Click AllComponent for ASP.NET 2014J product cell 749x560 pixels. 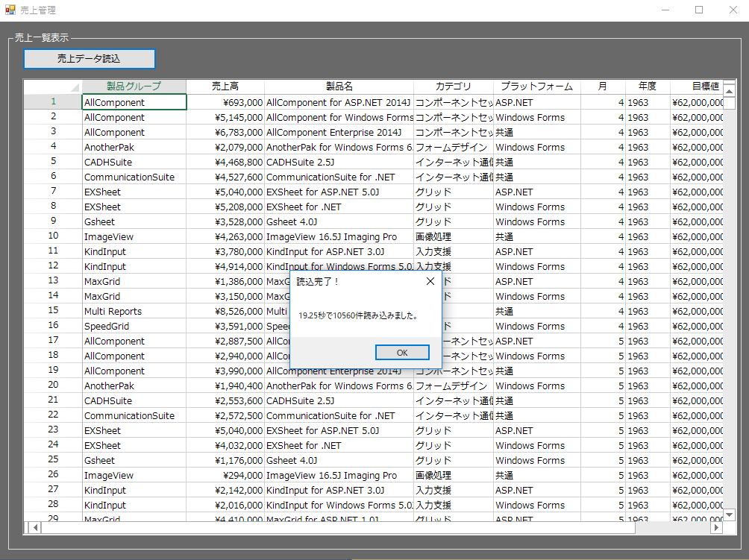click(339, 102)
